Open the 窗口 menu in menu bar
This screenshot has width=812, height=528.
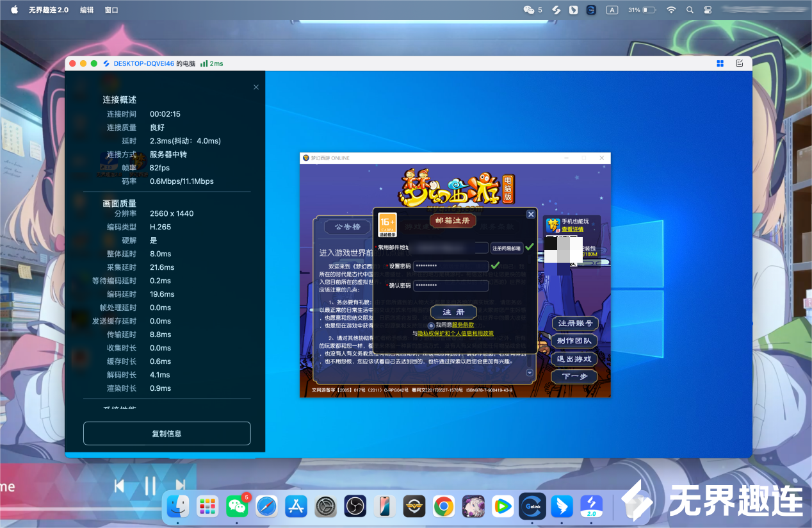(x=111, y=10)
